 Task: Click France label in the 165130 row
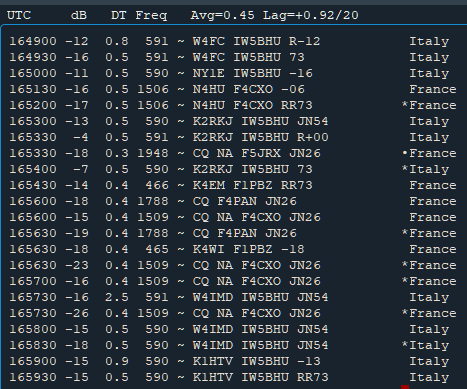coord(433,89)
